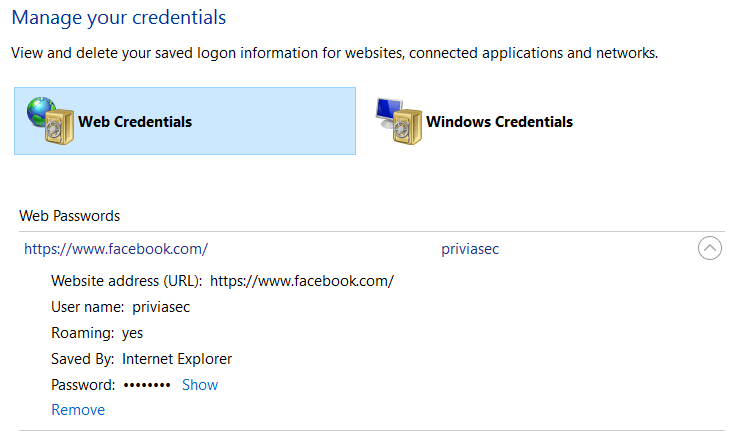This screenshot has width=735, height=436.
Task: Click the 'User name: priviasec' detail line
Action: (120, 307)
